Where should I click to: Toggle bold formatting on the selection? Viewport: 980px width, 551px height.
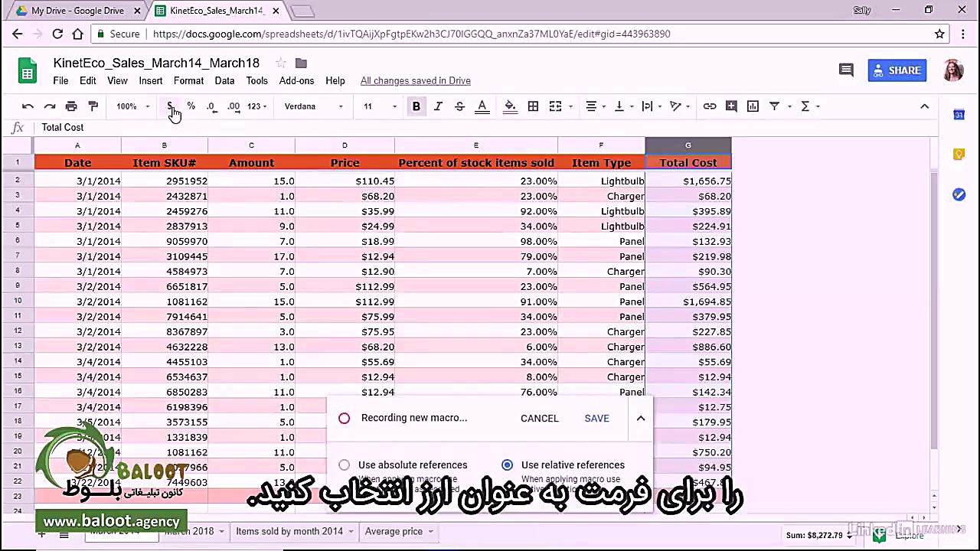416,106
